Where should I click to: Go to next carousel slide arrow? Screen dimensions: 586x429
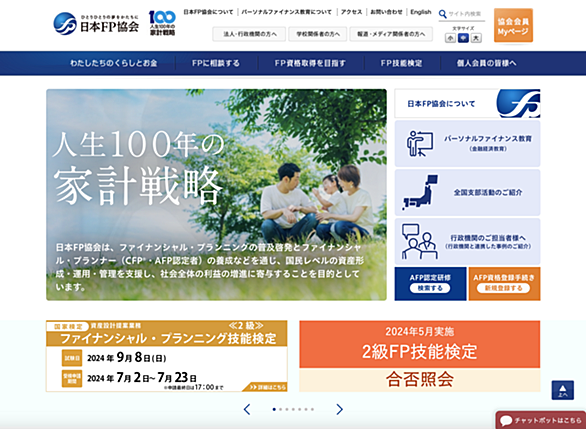click(339, 409)
